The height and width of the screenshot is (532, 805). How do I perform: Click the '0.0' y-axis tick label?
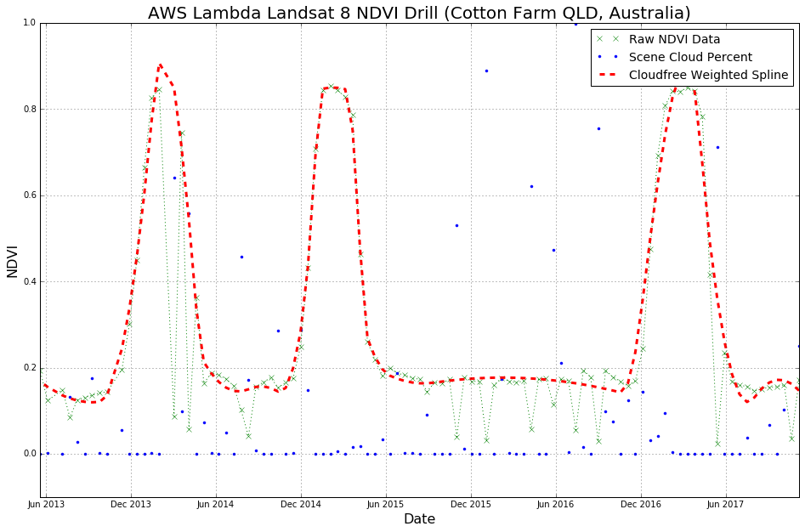click(x=29, y=454)
